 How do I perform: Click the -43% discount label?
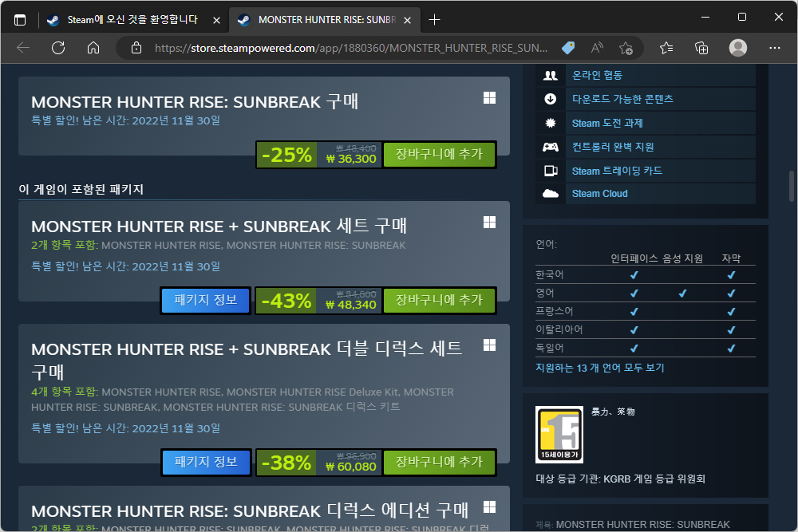tap(286, 301)
